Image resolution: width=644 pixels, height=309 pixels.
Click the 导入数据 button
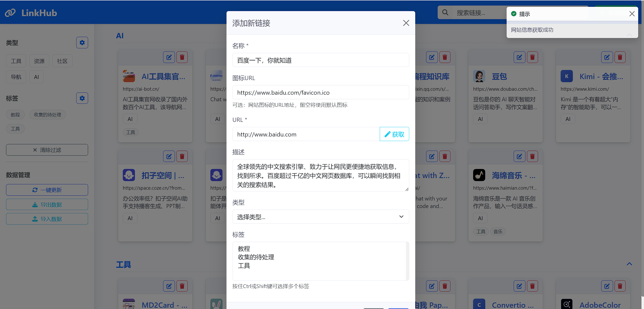(x=47, y=219)
